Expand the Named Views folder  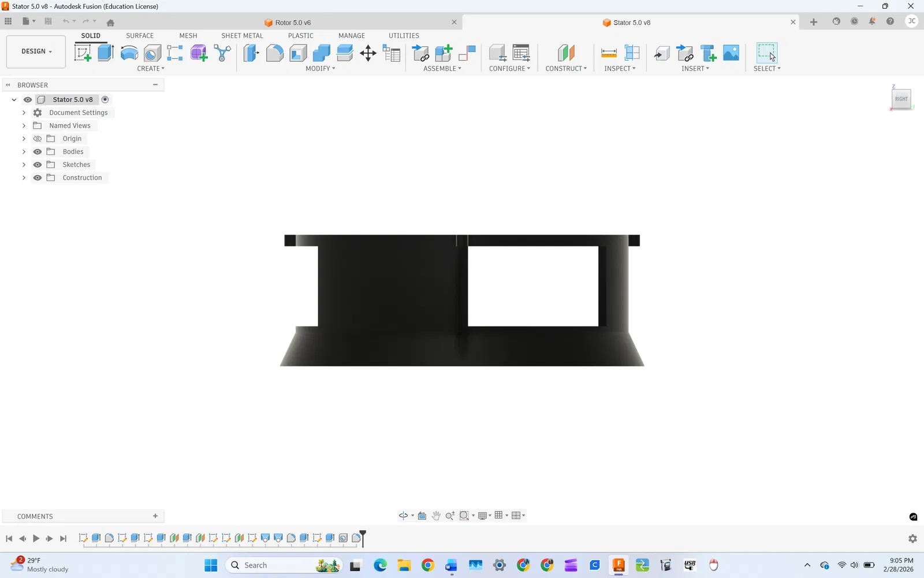click(24, 125)
